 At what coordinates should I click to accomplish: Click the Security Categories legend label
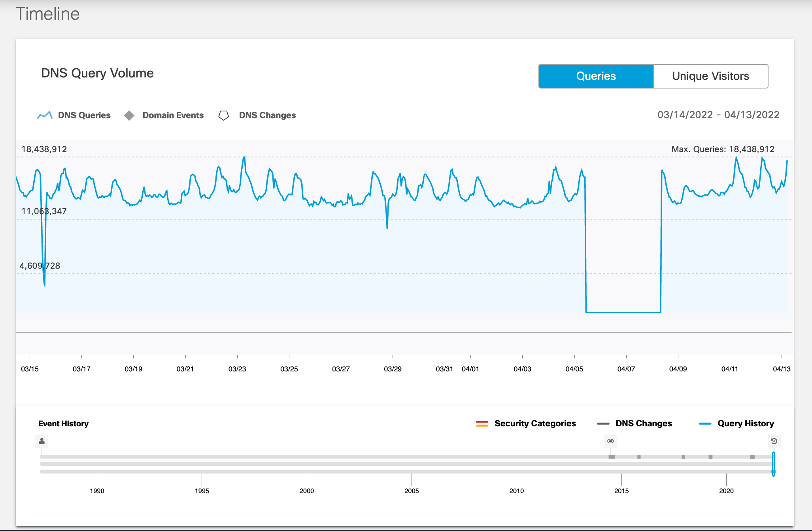[535, 424]
